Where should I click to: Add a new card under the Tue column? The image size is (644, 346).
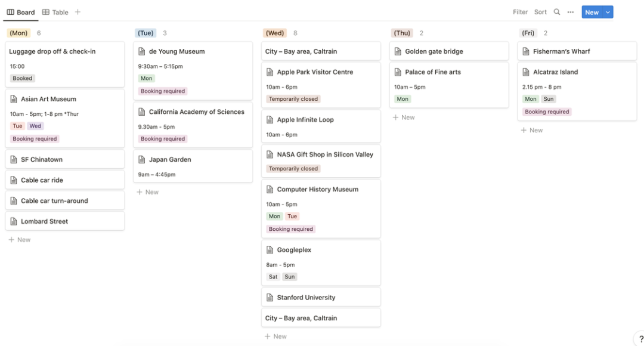point(147,192)
